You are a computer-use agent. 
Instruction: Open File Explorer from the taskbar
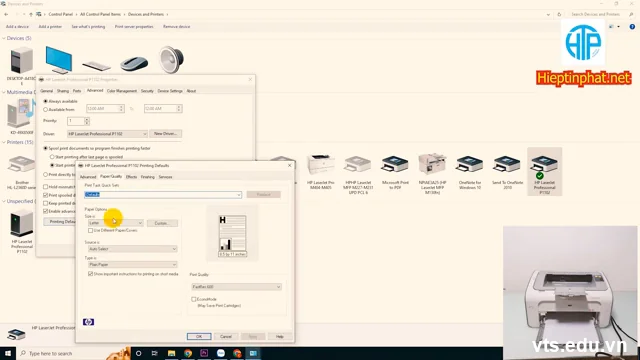[x=171, y=353]
